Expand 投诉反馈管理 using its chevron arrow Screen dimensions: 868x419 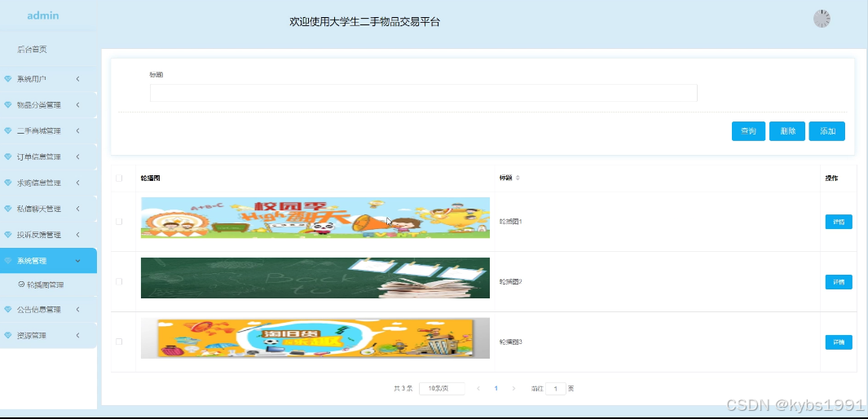click(78, 235)
